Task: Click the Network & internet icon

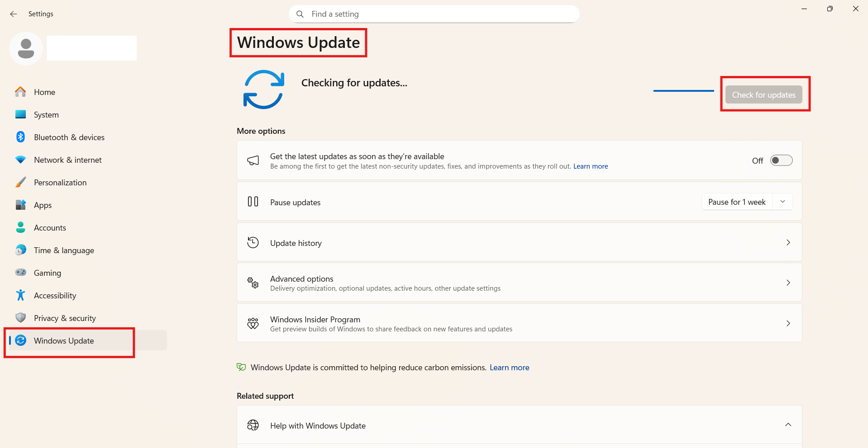Action: pos(20,160)
